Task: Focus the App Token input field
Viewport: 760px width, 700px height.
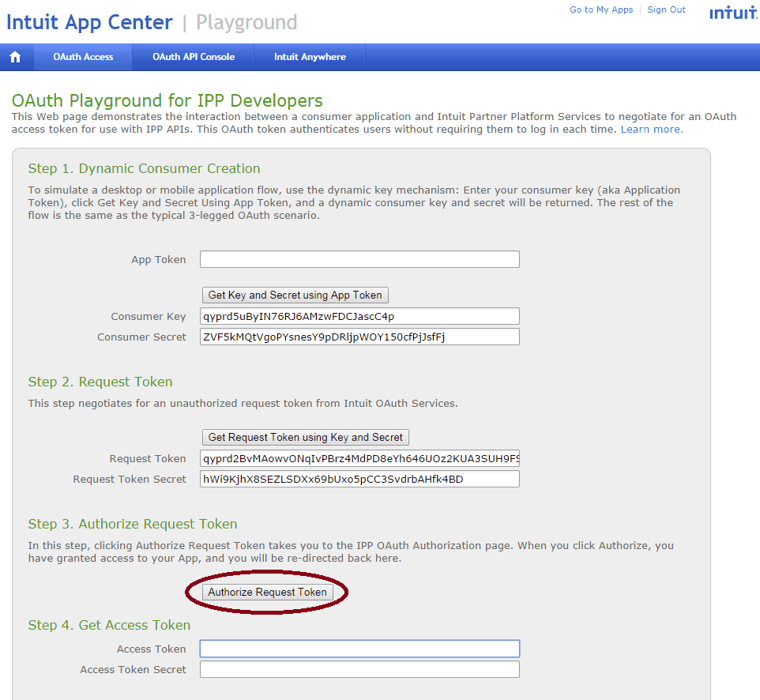Action: (x=359, y=259)
